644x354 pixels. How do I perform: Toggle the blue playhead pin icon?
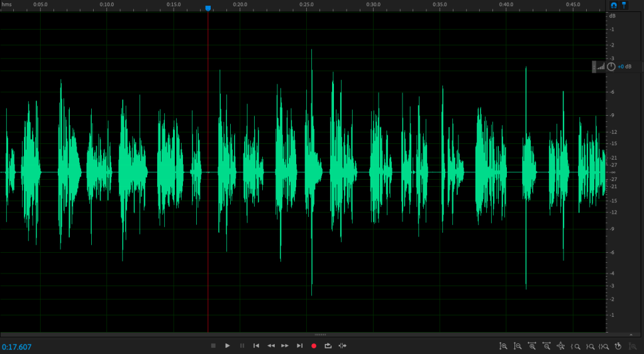click(x=624, y=5)
